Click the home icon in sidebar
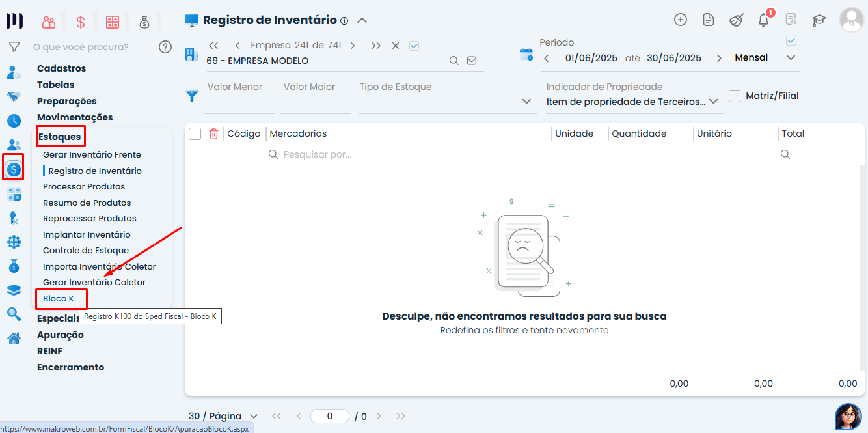The width and height of the screenshot is (868, 433). click(x=14, y=338)
